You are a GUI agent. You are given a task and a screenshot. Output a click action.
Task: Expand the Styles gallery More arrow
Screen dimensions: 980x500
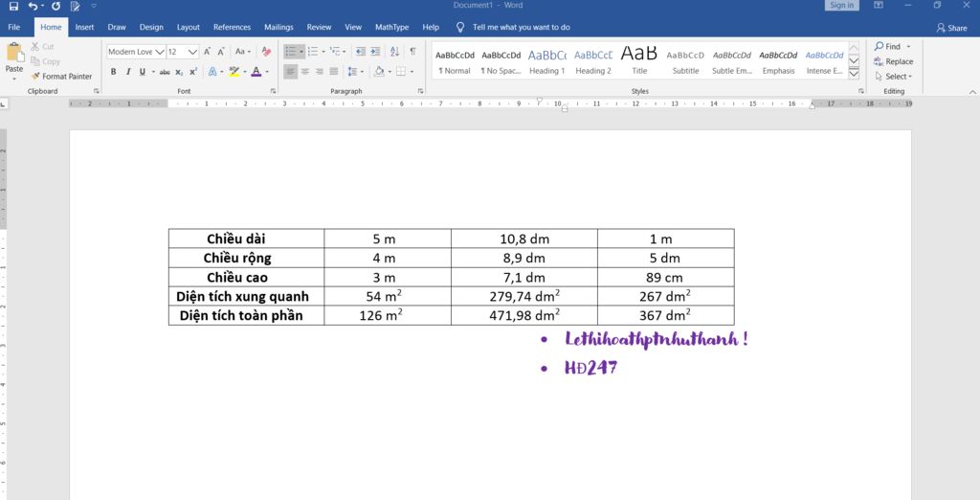click(x=854, y=74)
